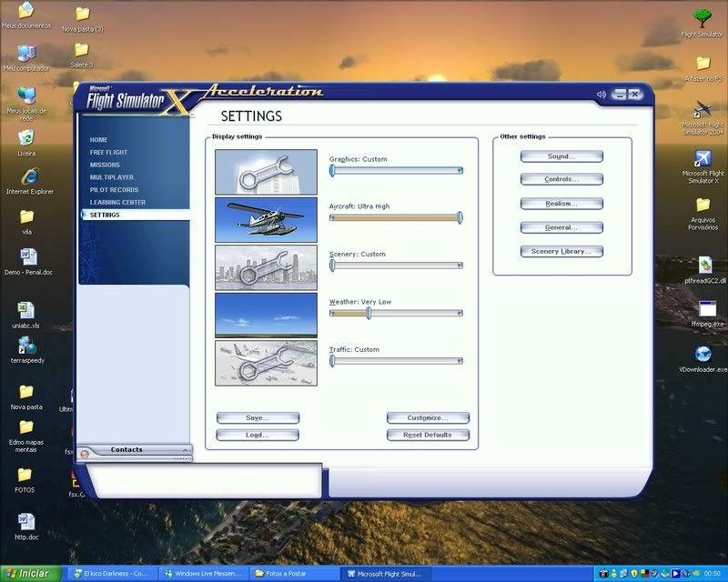Click the Weather slider handle
The image size is (728, 582).
369,313
